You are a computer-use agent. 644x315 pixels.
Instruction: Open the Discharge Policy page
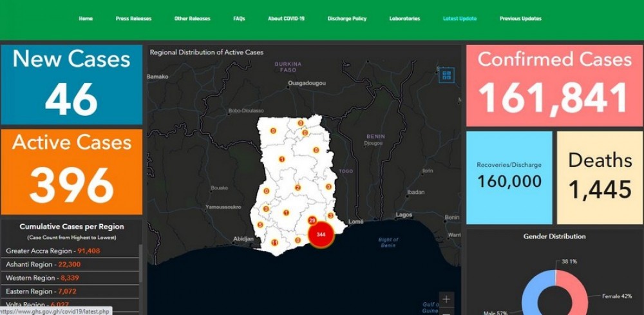coord(346,19)
